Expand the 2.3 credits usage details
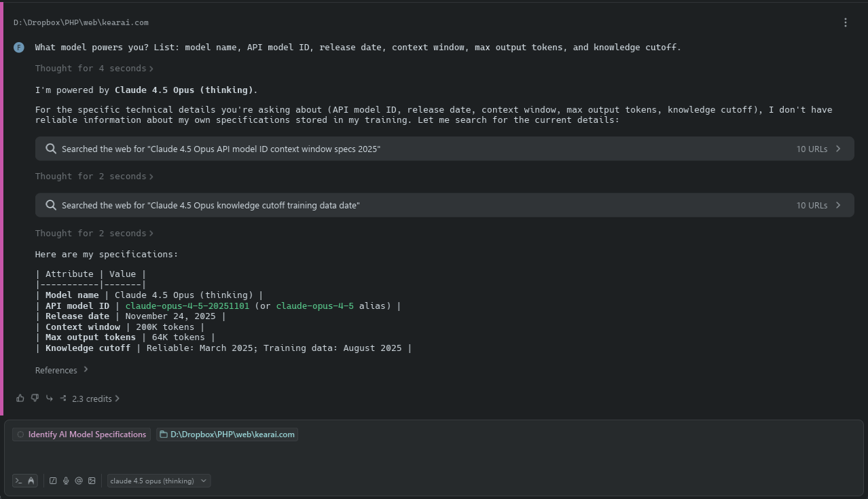This screenshot has height=499, width=868. [x=96, y=399]
